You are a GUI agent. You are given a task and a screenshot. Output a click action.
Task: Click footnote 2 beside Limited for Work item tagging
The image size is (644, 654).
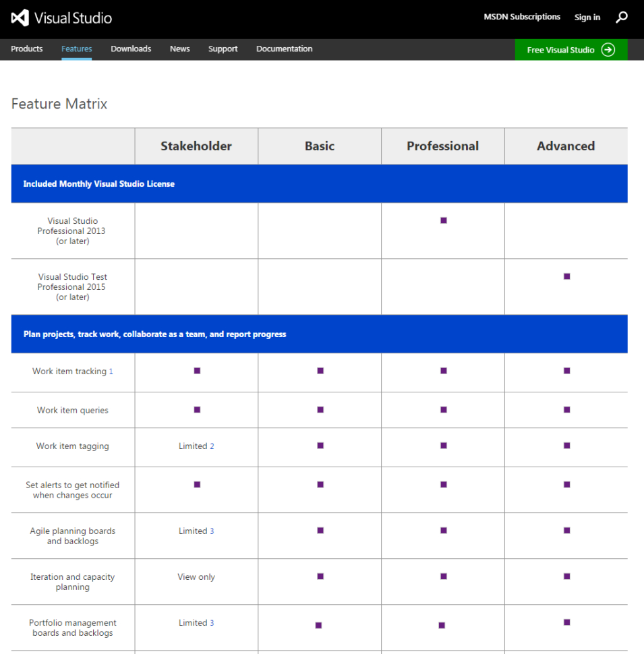(210, 446)
